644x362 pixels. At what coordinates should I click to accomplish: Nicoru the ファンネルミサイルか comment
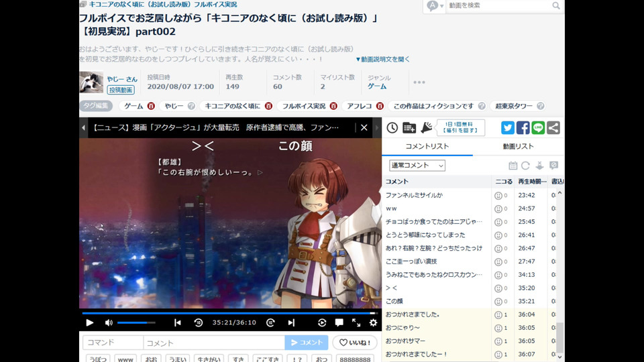pos(498,196)
